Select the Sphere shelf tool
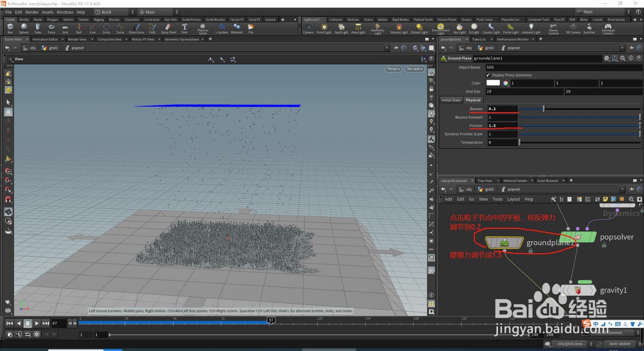Screen dimensions: 644x351 (24, 29)
